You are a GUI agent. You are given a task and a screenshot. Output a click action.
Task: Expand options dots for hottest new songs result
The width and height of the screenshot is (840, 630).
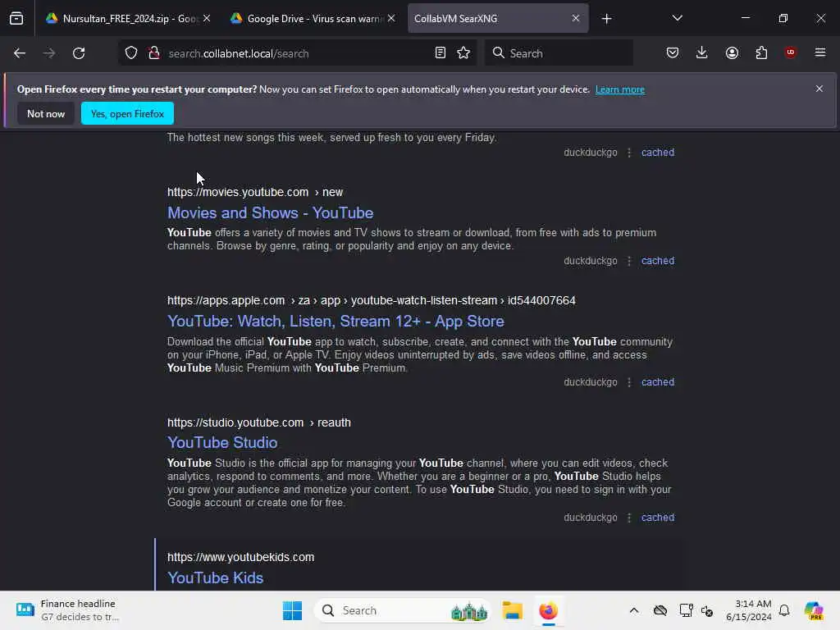[x=629, y=152]
